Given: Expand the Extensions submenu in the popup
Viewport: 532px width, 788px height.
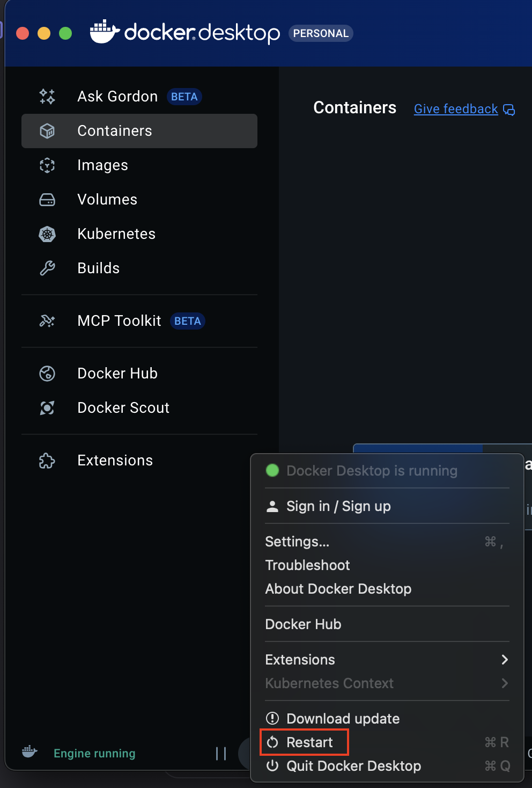Looking at the screenshot, I should pyautogui.click(x=504, y=660).
